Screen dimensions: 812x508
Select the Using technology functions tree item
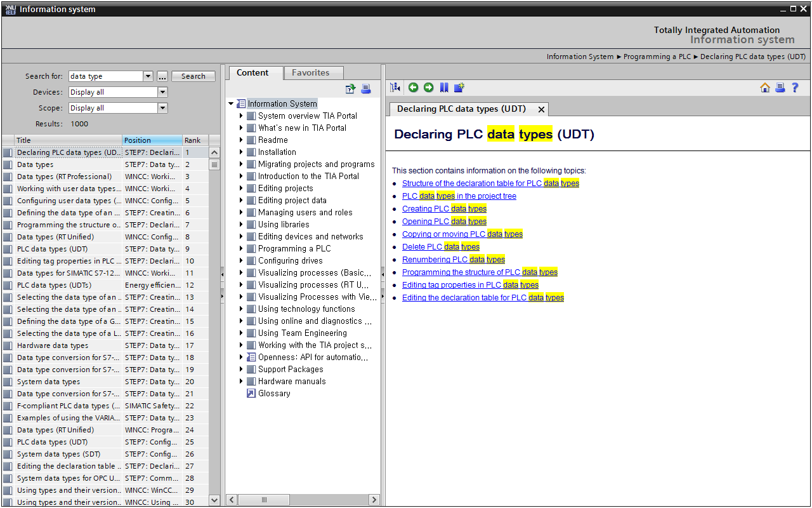coord(306,309)
